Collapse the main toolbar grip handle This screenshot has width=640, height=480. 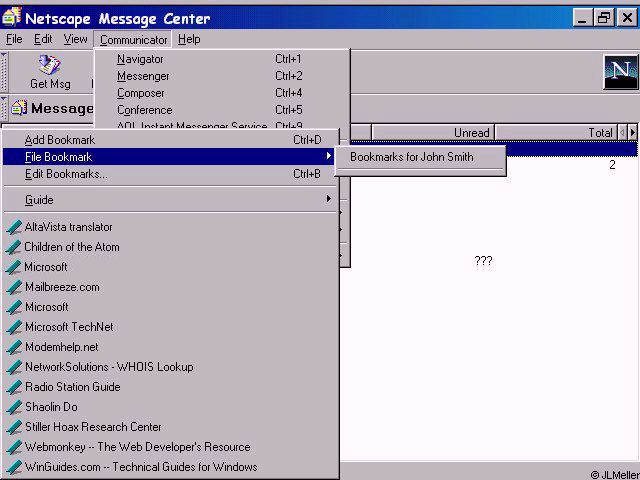coord(4,72)
